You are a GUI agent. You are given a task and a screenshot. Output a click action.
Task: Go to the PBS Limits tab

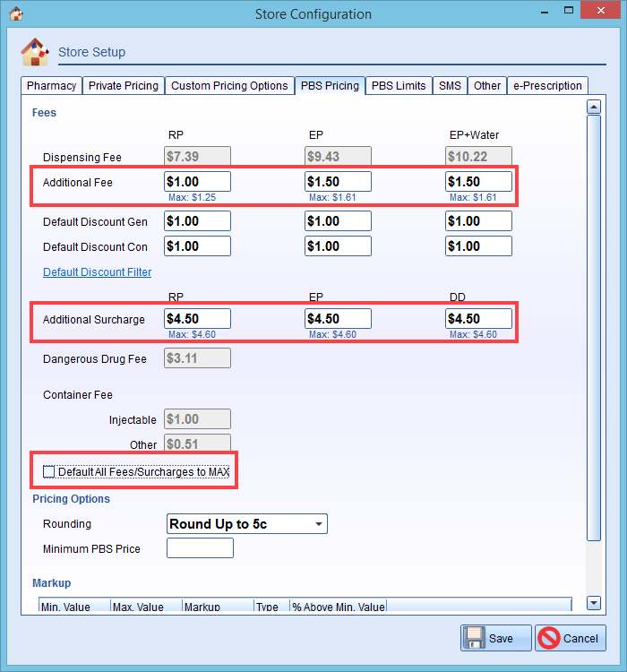coord(399,86)
